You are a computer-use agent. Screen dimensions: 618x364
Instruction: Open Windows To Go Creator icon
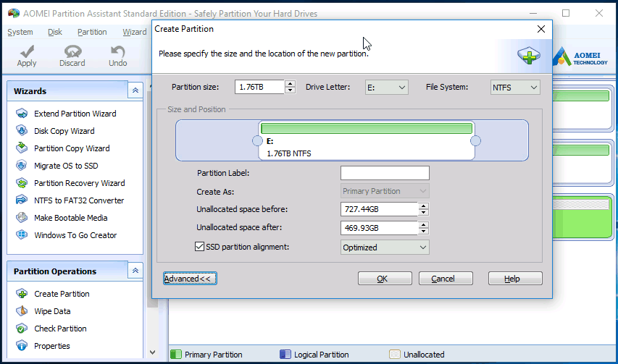pyautogui.click(x=22, y=235)
